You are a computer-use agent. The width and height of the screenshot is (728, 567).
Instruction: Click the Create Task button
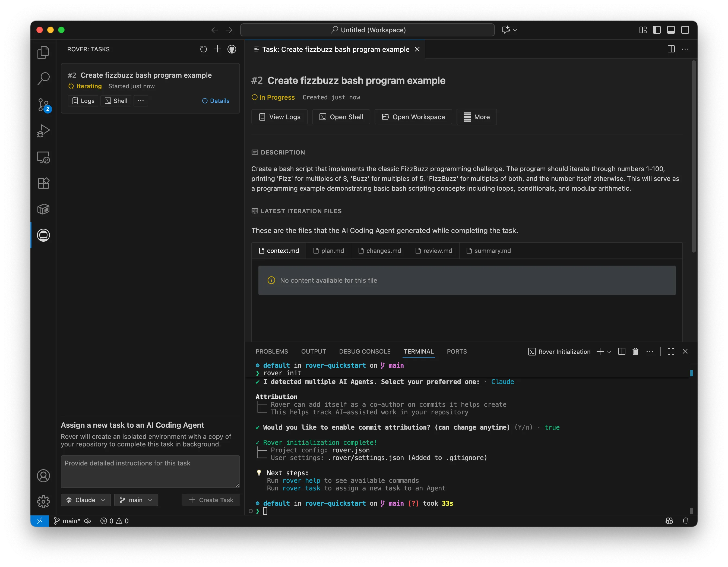[x=211, y=500]
